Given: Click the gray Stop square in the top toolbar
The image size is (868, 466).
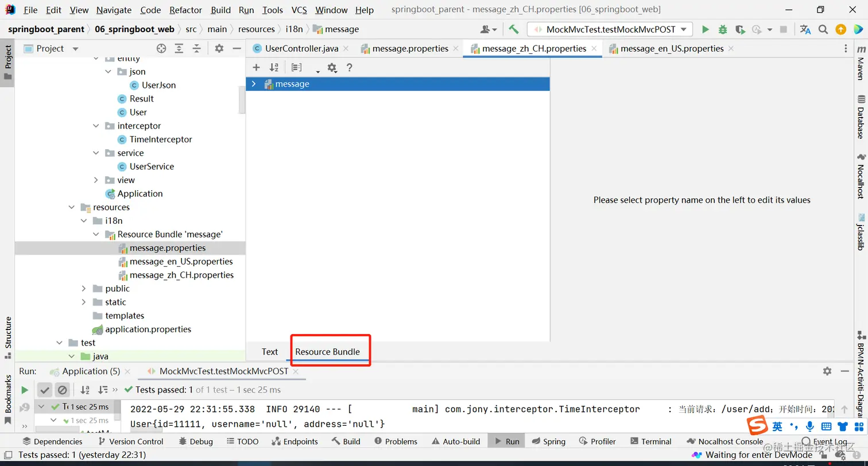Looking at the screenshot, I should [x=784, y=29].
